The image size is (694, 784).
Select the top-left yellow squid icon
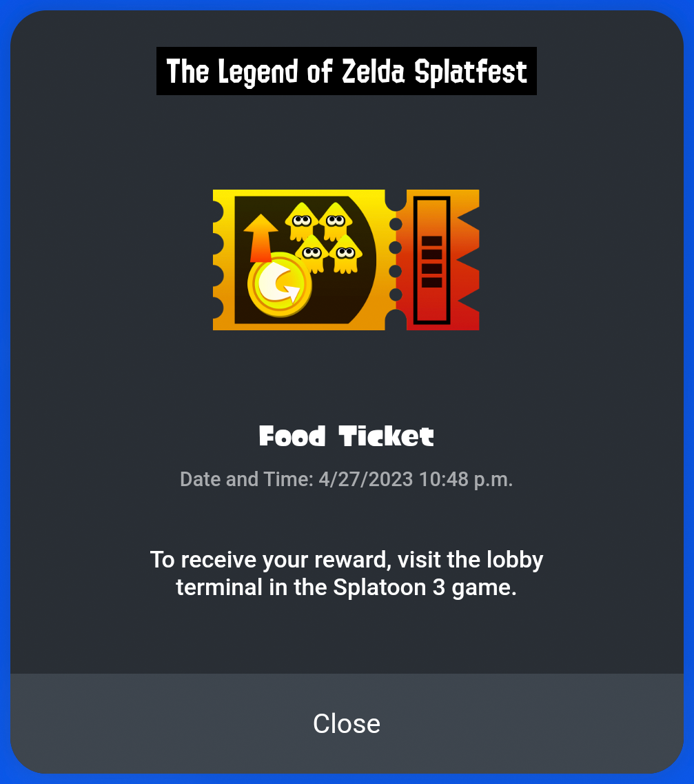pyautogui.click(x=301, y=220)
